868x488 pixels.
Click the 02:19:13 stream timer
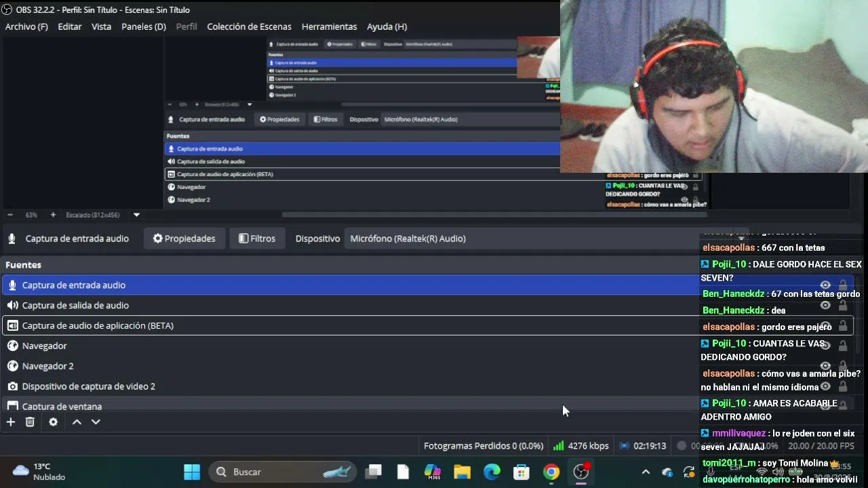[x=650, y=446]
